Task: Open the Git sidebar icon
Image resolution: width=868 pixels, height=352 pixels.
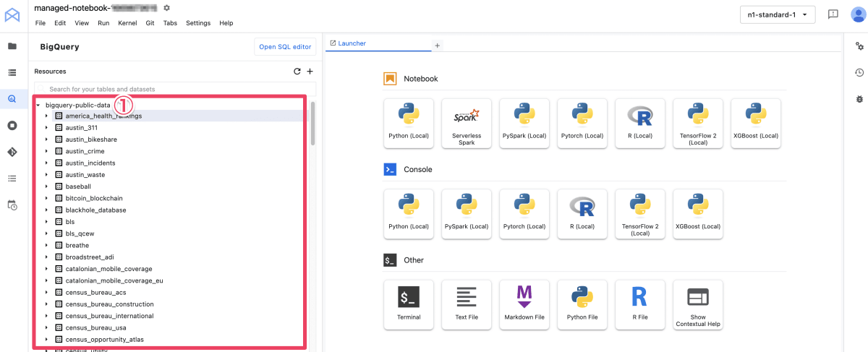Action: (x=12, y=152)
